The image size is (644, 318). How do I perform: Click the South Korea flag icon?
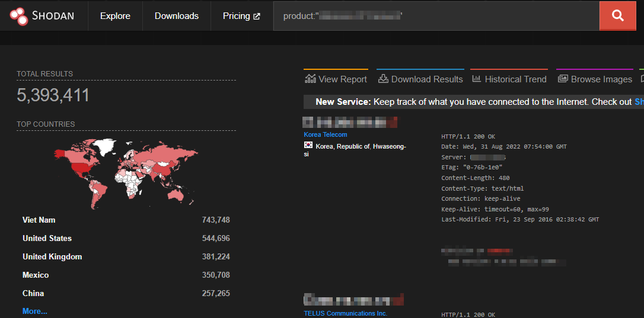point(308,146)
